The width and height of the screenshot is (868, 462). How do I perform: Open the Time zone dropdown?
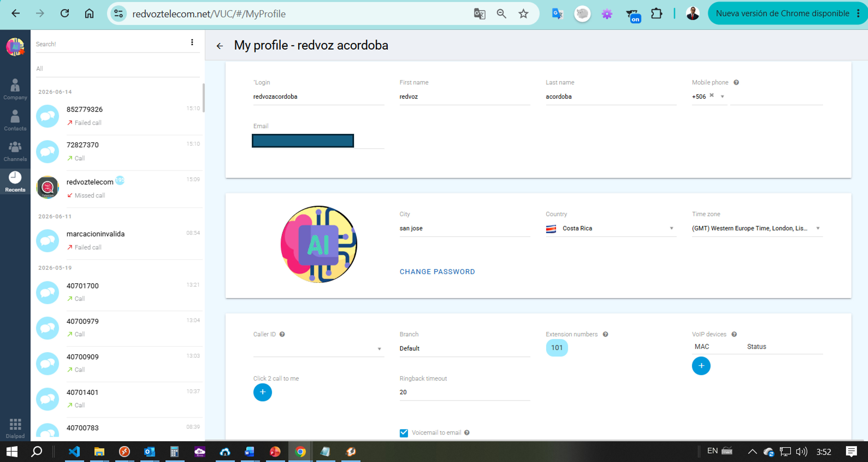[757, 228]
